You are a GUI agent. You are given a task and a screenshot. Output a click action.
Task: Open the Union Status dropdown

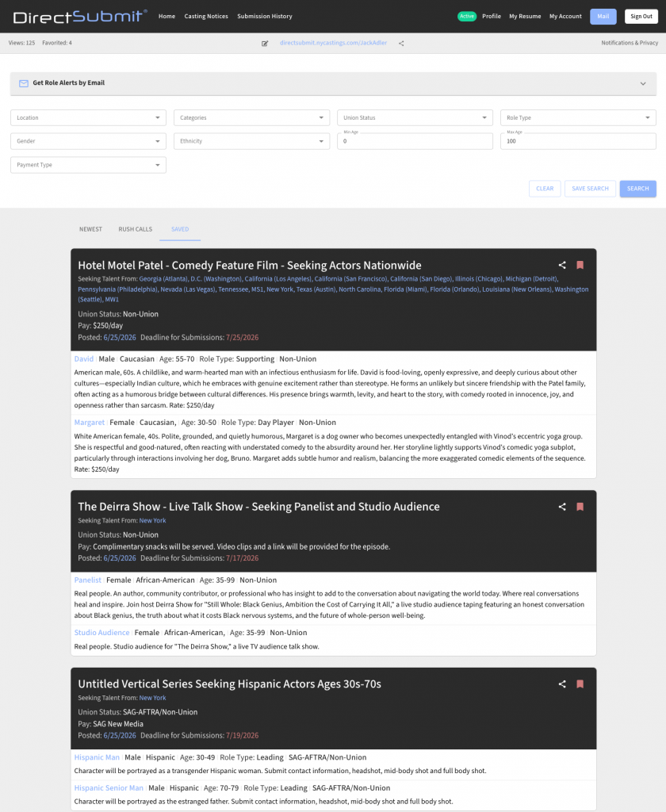[415, 117]
